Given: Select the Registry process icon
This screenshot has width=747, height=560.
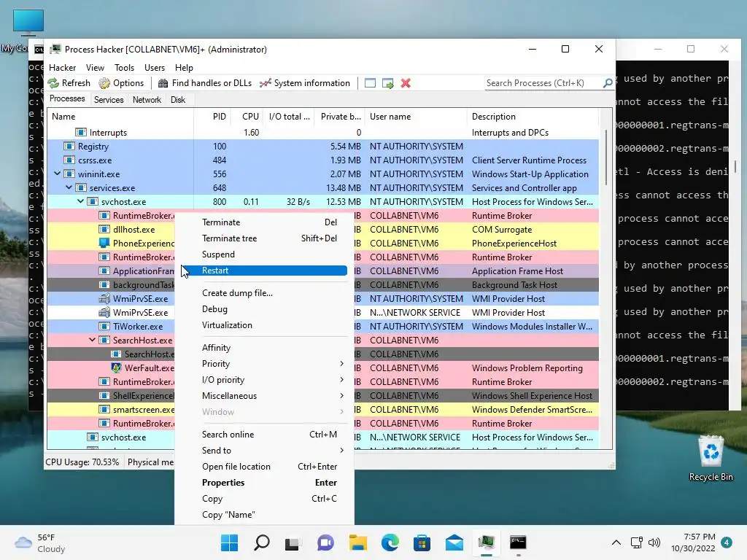Looking at the screenshot, I should coord(69,146).
